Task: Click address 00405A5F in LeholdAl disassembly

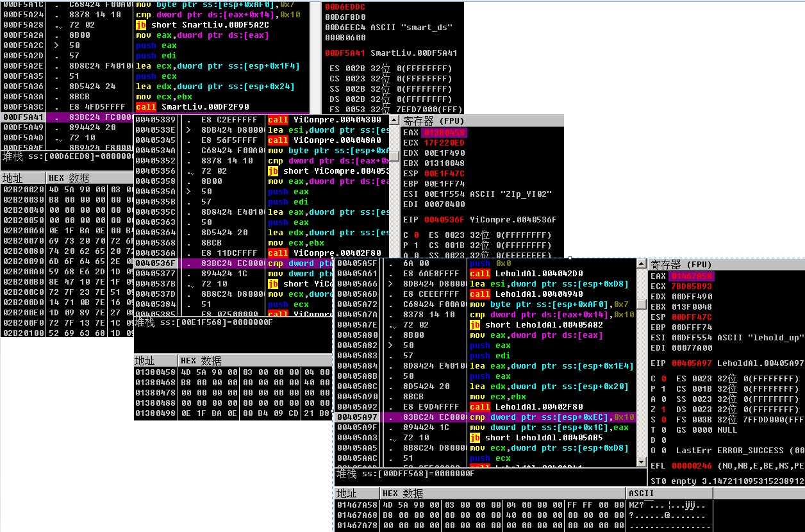Action: 357,263
